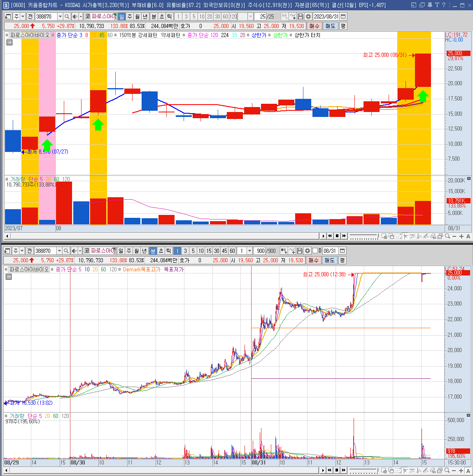Toggle the blue 상한가 indicator marker
Image resolution: width=473 pixels, height=476 pixels.
[248, 35]
